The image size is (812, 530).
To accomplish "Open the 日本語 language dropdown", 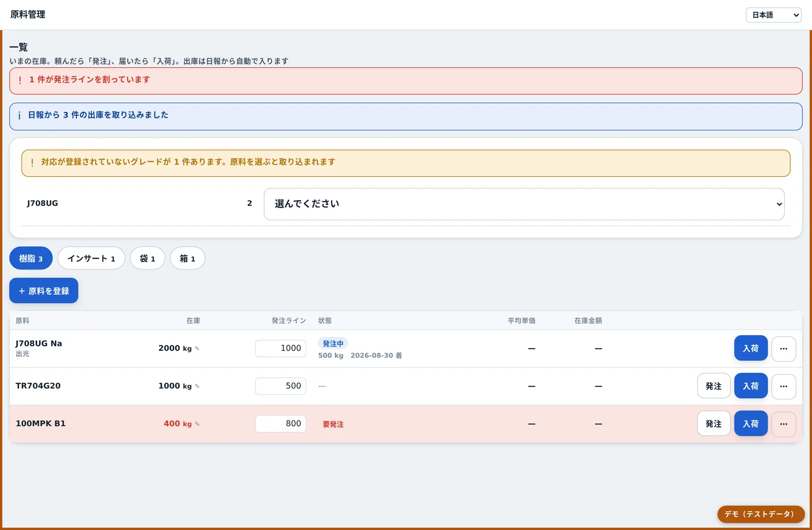I will [773, 15].
